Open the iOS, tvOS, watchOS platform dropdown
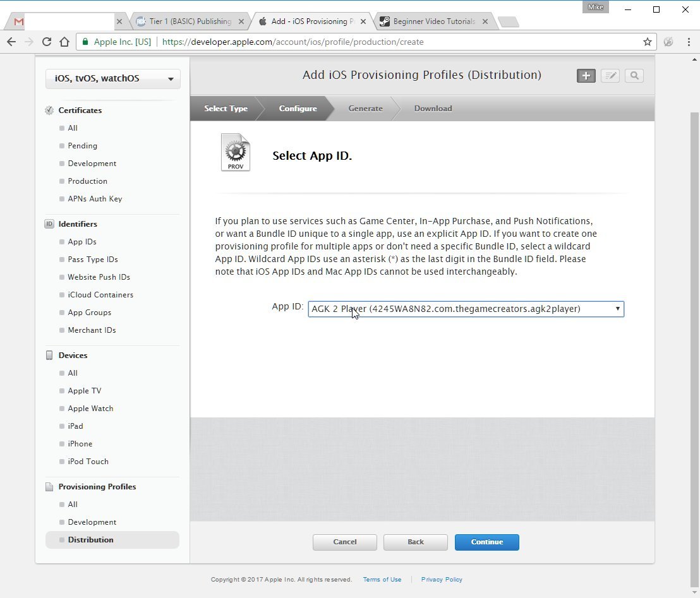The width and height of the screenshot is (700, 598). coord(113,78)
